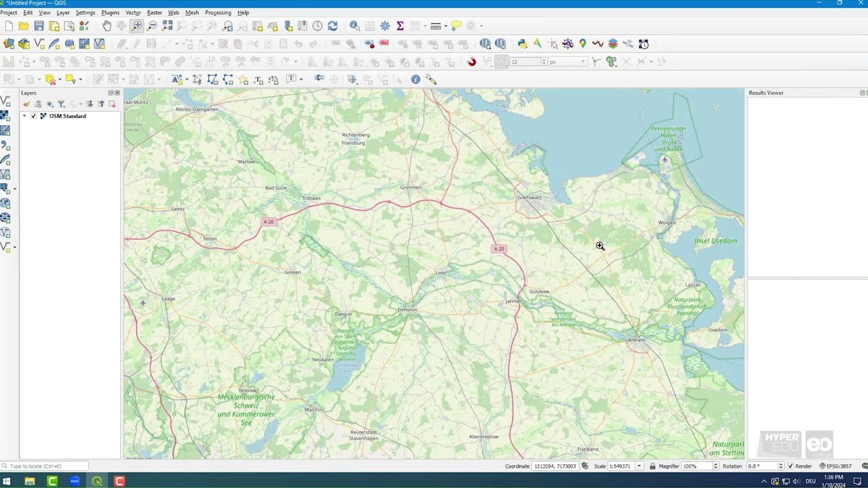Click the locator search field
This screenshot has height=488, width=868.
point(45,466)
